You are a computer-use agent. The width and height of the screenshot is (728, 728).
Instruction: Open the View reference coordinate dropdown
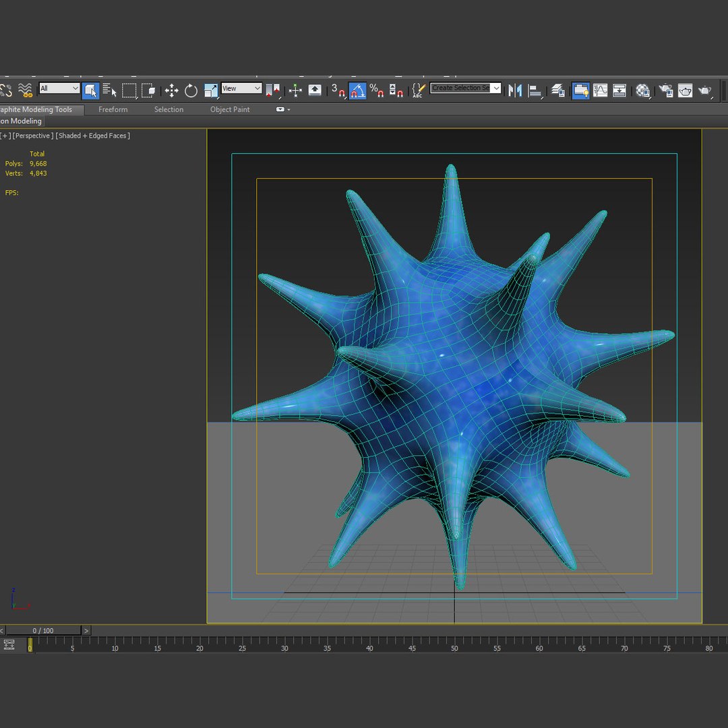pyautogui.click(x=241, y=88)
